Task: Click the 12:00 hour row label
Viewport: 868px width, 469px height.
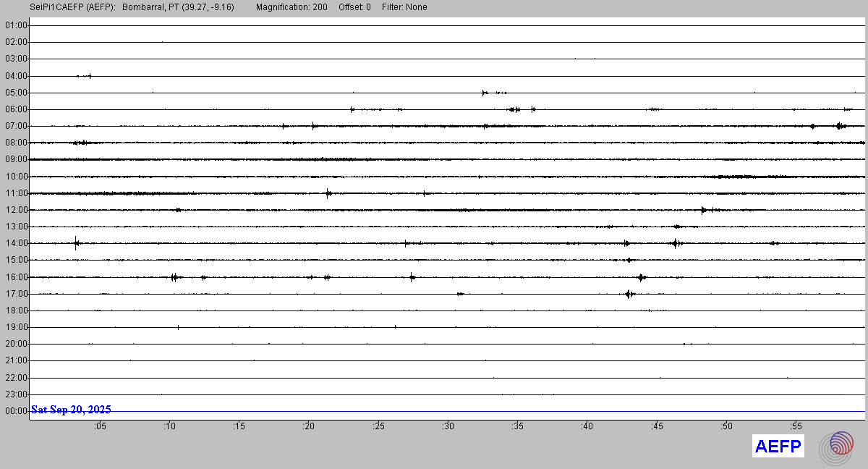Action: 15,210
